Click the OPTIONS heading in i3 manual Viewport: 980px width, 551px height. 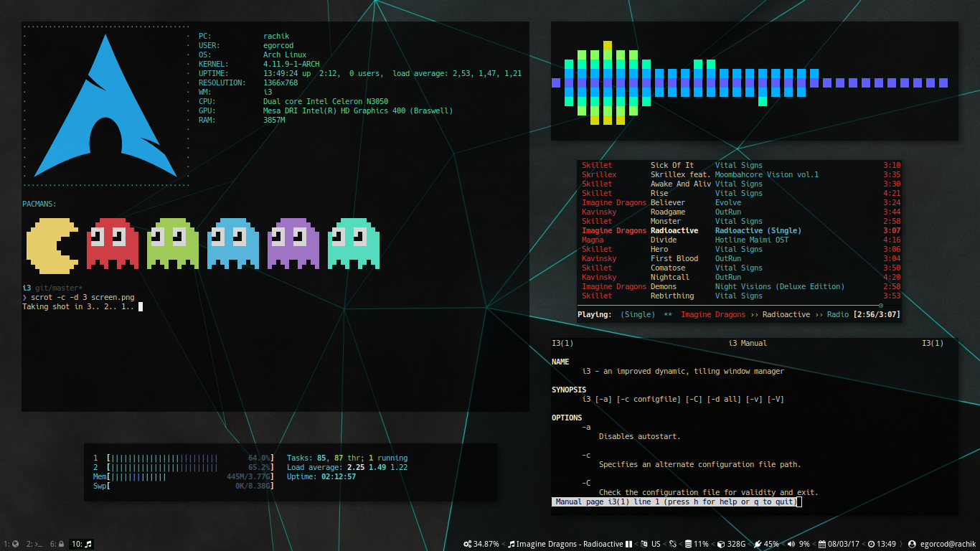coord(567,418)
